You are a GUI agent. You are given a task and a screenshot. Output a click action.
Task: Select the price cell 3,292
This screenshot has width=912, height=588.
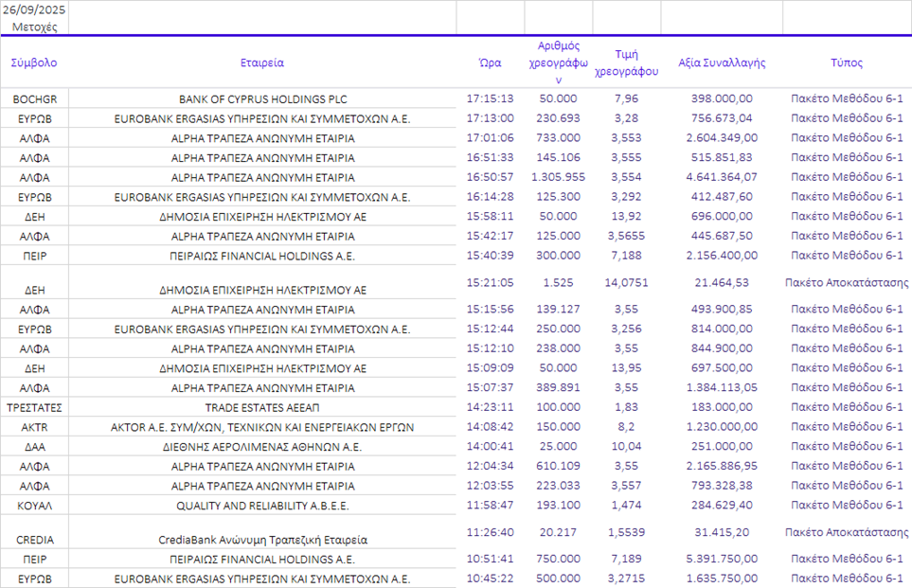[626, 197]
